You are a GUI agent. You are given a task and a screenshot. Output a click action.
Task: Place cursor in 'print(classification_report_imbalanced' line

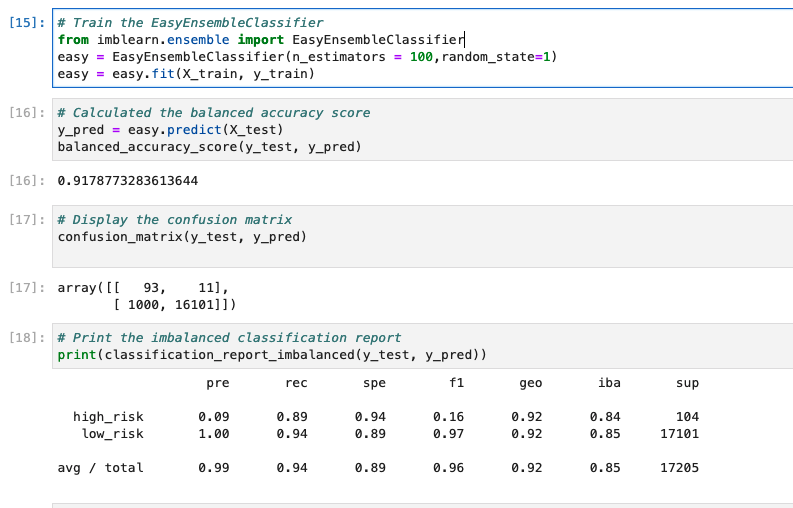(272, 355)
